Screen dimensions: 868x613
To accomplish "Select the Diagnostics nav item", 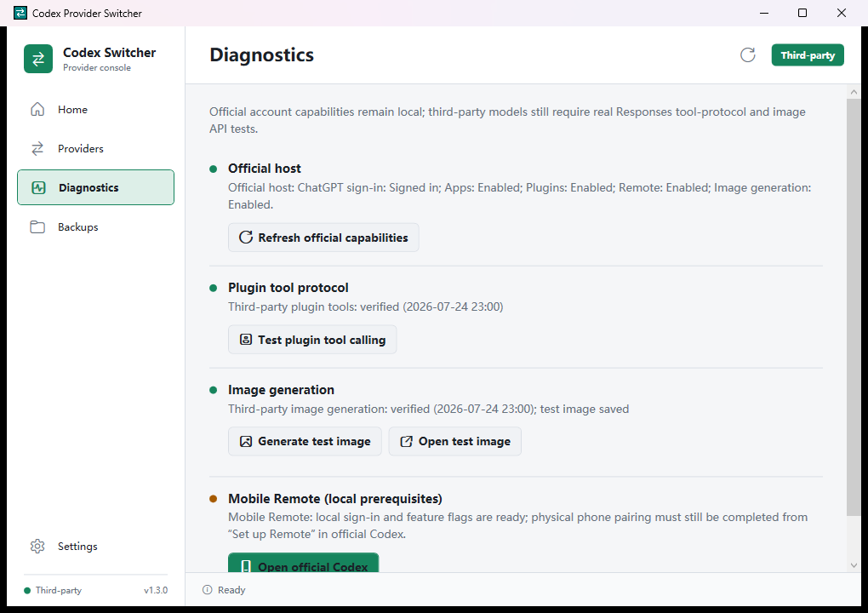I will click(x=96, y=187).
